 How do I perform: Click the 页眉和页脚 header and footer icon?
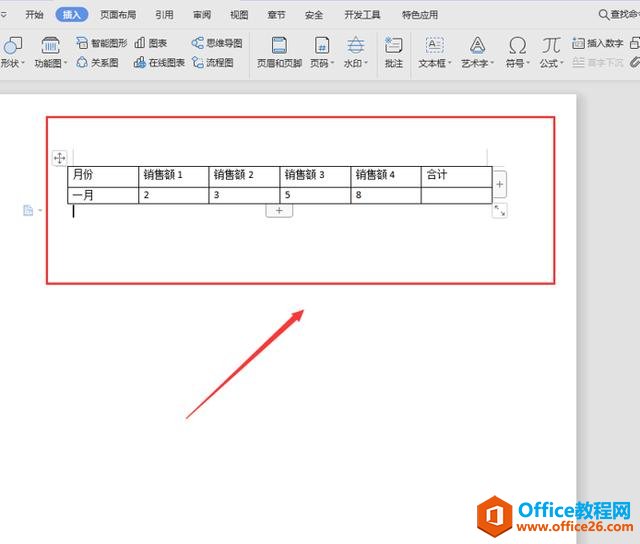coord(279,45)
